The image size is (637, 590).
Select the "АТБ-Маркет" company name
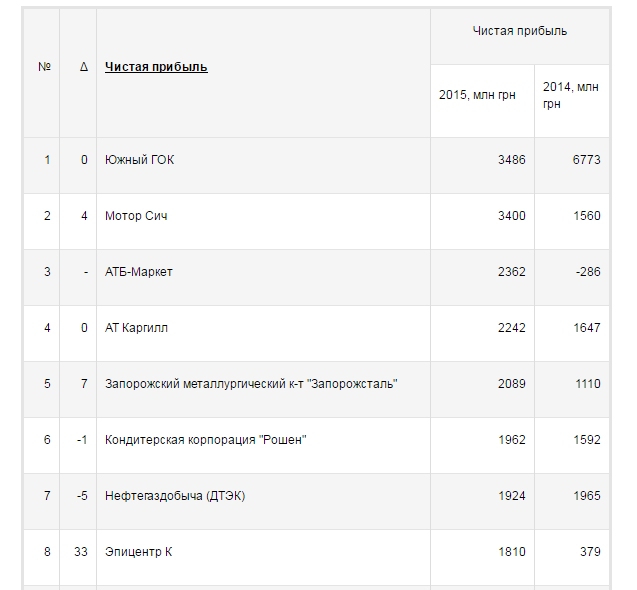click(138, 272)
